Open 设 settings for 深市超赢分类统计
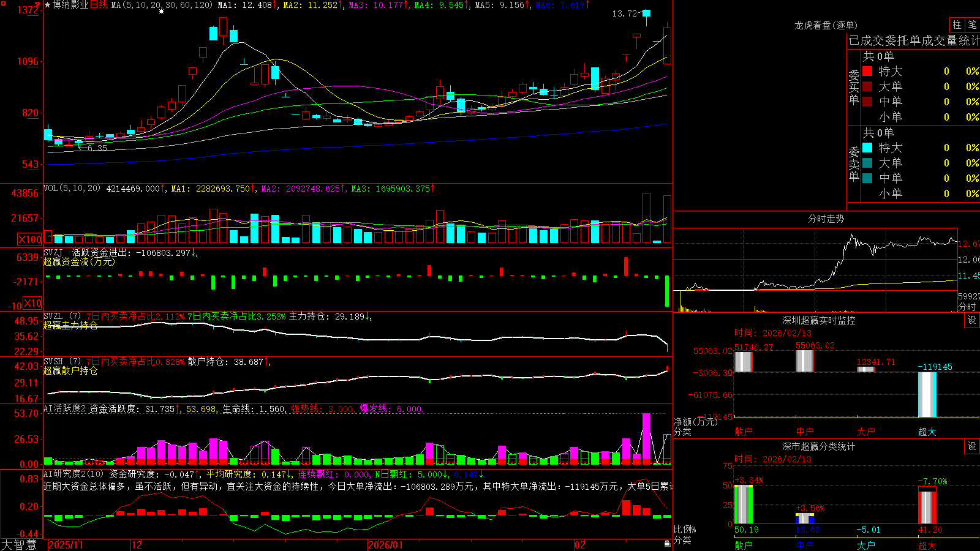The image size is (980, 551). click(x=972, y=446)
